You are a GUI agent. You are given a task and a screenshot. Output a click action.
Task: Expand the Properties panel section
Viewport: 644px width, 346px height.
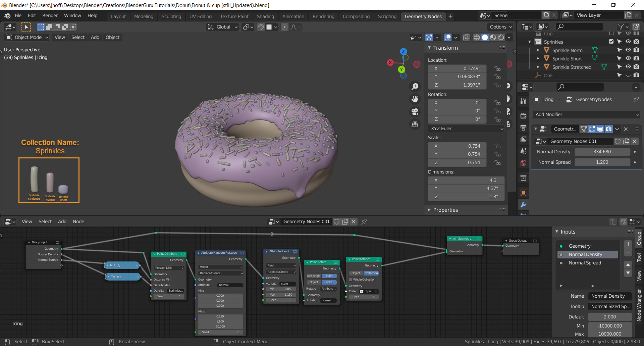tap(445, 210)
